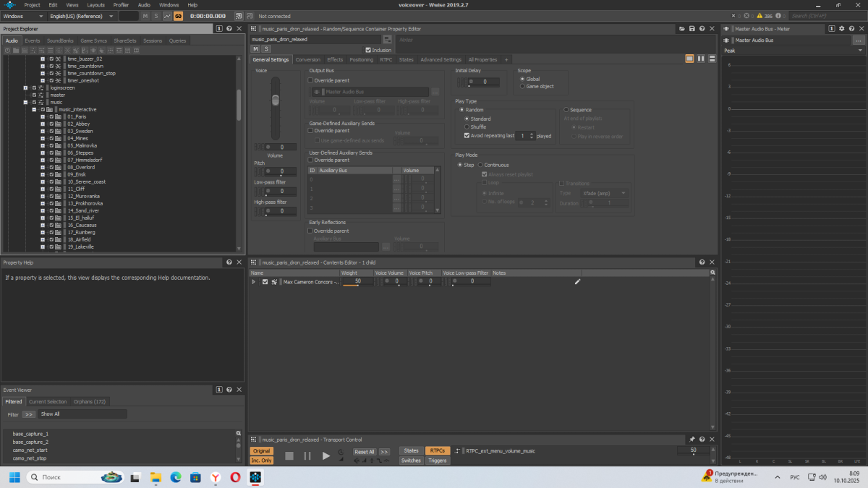Click the edit pencil icon in Contents Editor
Viewport: 868px width, 488px height.
point(577,282)
